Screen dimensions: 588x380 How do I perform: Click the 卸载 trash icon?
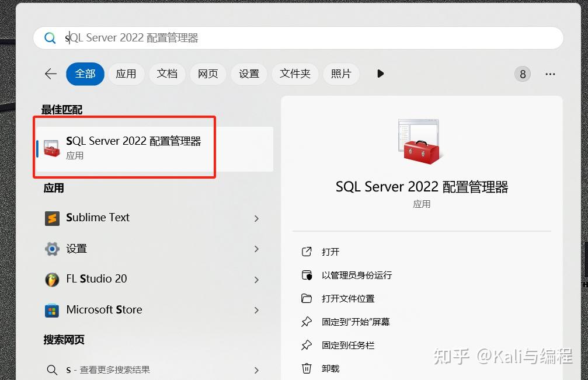coord(307,368)
